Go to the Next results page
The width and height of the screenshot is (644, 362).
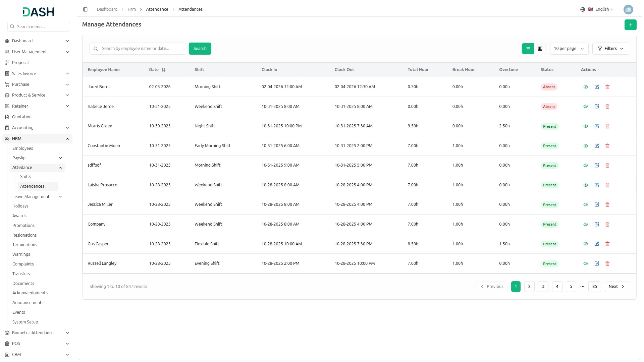pyautogui.click(x=616, y=287)
